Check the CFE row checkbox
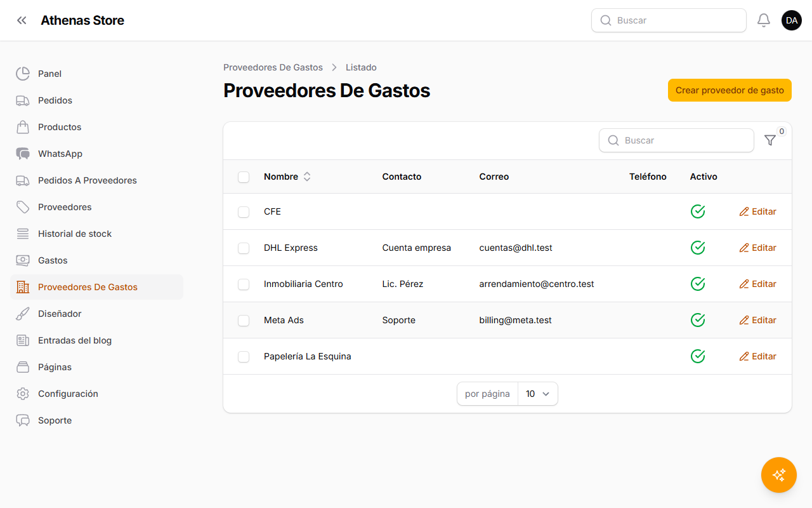The width and height of the screenshot is (812, 508). click(244, 211)
